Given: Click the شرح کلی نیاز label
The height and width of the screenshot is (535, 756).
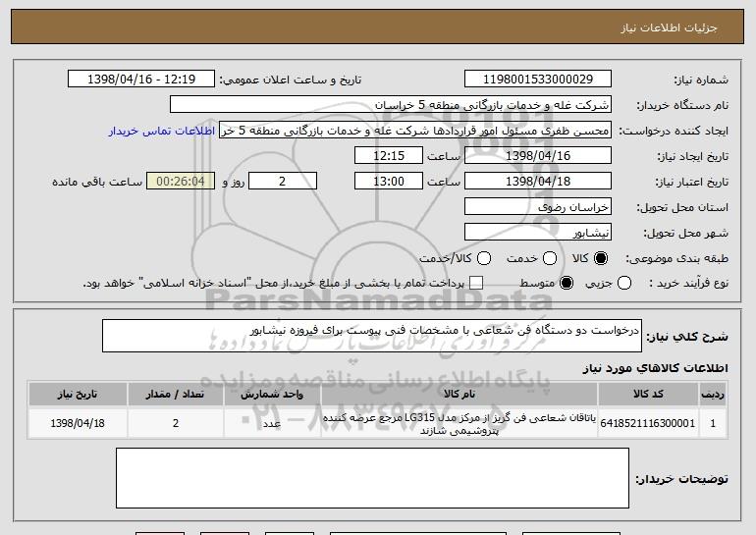Looking at the screenshot, I should pyautogui.click(x=686, y=337).
